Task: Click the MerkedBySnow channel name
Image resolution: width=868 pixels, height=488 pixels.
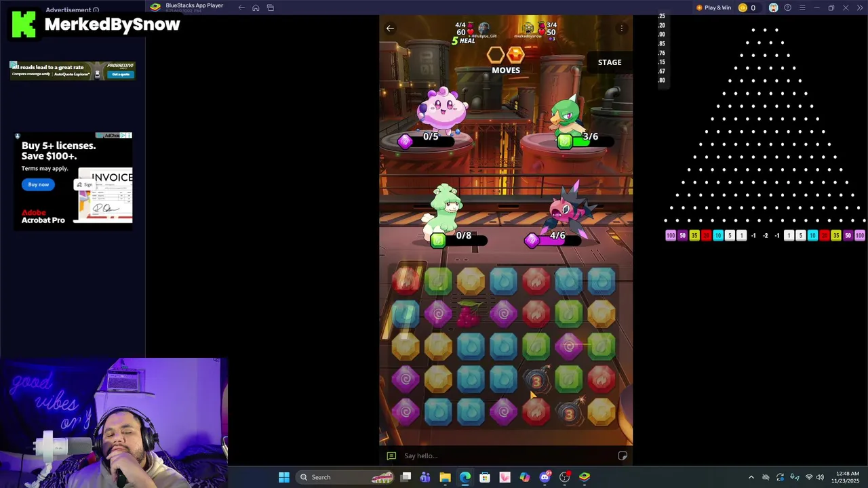Action: [x=113, y=24]
